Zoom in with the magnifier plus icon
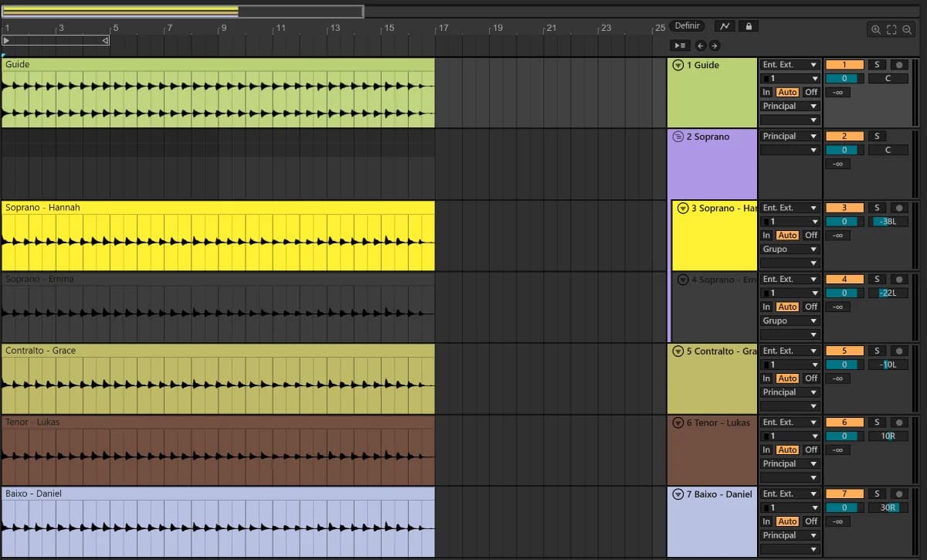This screenshot has width=927, height=560. click(876, 29)
